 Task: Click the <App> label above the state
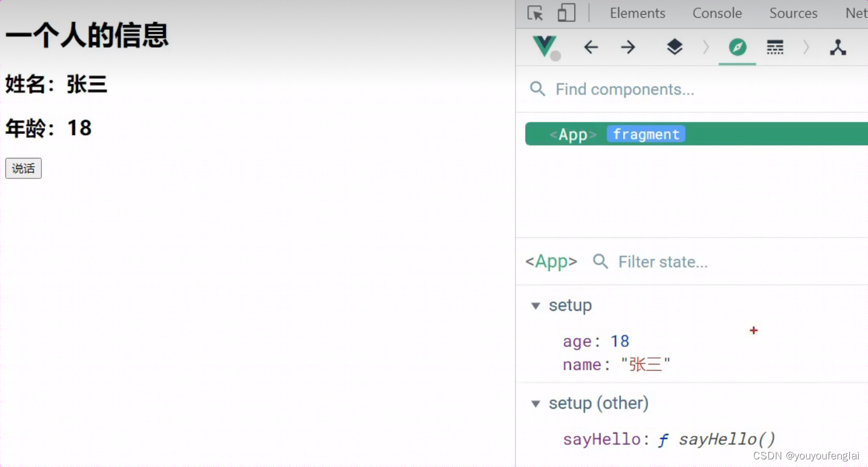tap(551, 261)
